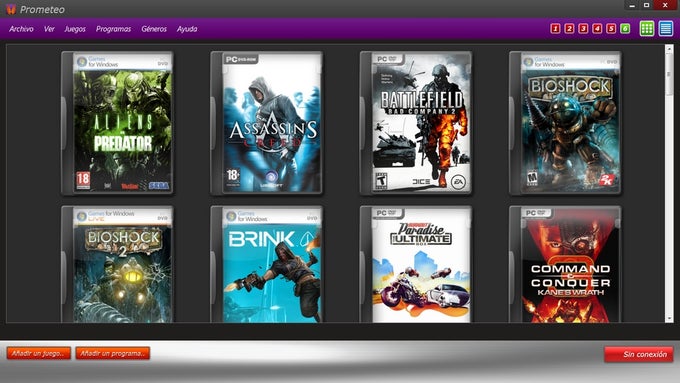Click the Prometeo app logo icon
This screenshot has width=680, height=383.
11,9
